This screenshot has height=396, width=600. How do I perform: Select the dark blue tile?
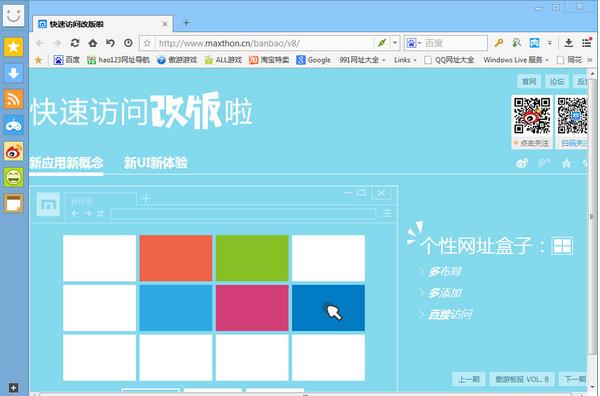click(328, 308)
